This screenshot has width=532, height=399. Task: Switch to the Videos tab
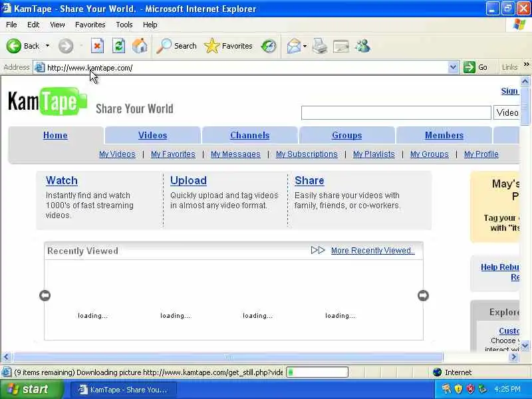[x=153, y=136]
